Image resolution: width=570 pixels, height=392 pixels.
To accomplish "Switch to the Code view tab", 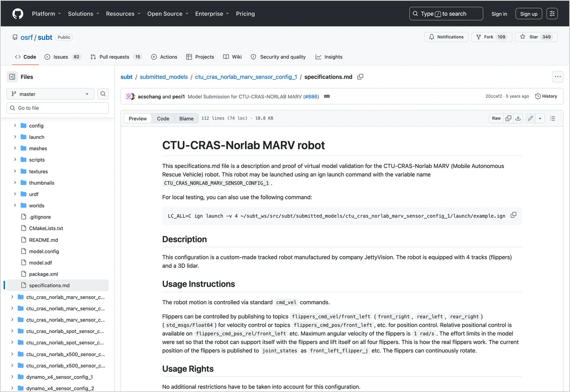I will coord(163,119).
